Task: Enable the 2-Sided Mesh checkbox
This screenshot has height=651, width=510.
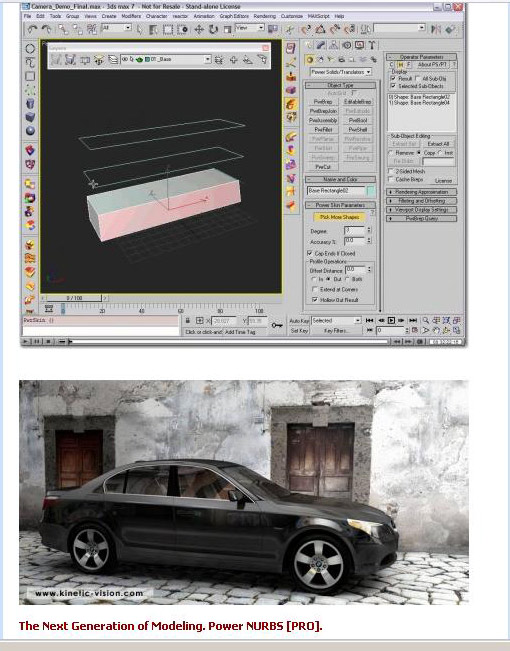Action: coord(390,171)
